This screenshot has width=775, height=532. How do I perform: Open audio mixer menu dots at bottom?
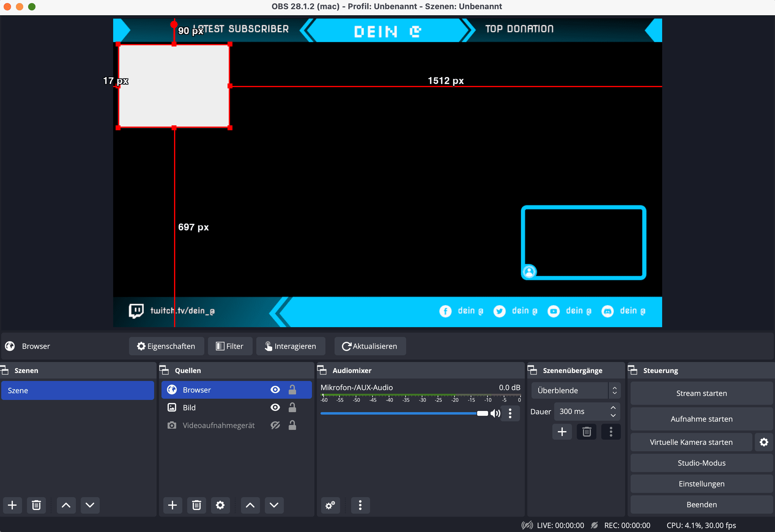coord(360,505)
